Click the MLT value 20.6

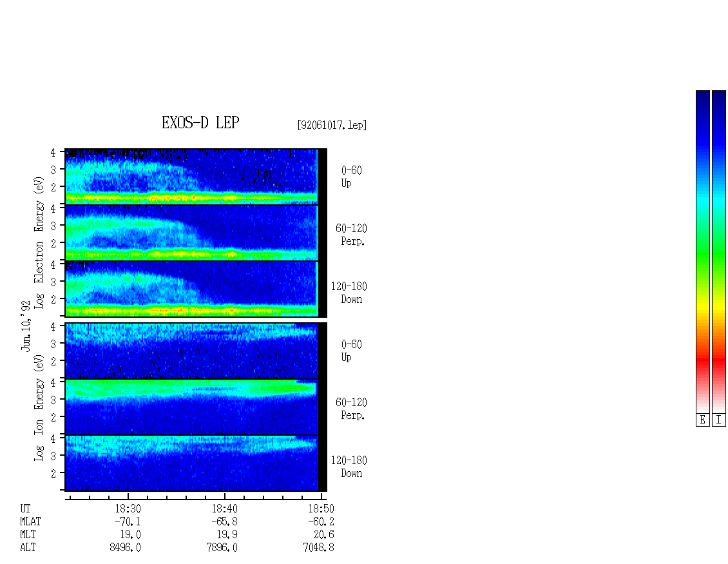click(324, 535)
